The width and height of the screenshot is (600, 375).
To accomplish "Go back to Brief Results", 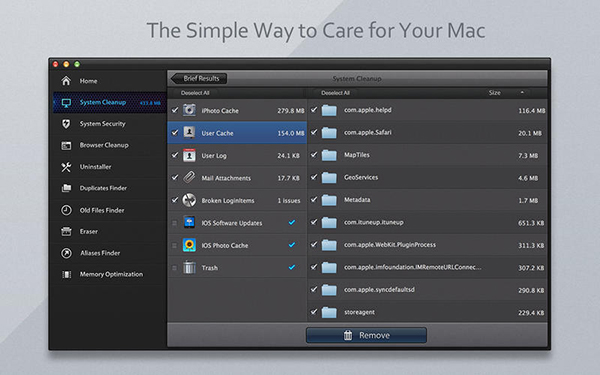I will click(x=199, y=78).
